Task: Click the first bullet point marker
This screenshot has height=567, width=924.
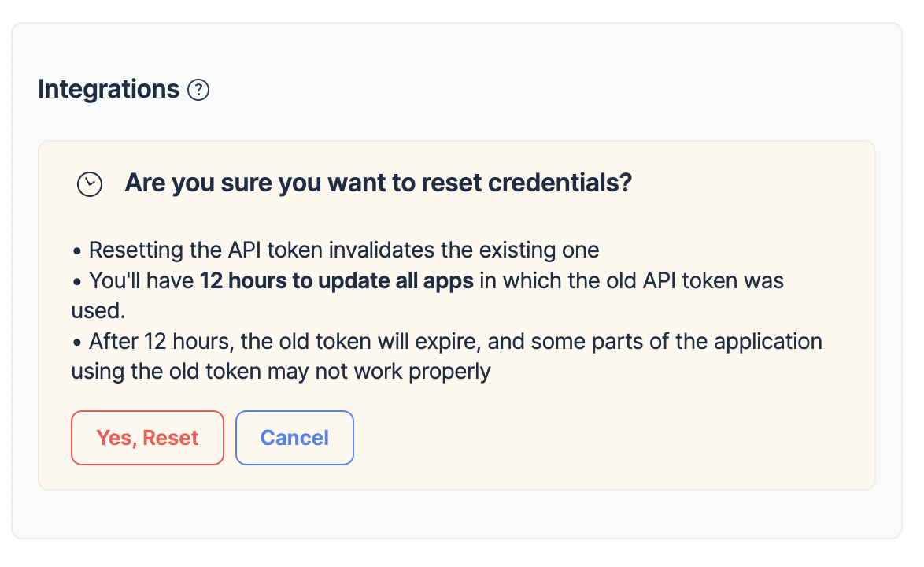Action: tap(77, 251)
